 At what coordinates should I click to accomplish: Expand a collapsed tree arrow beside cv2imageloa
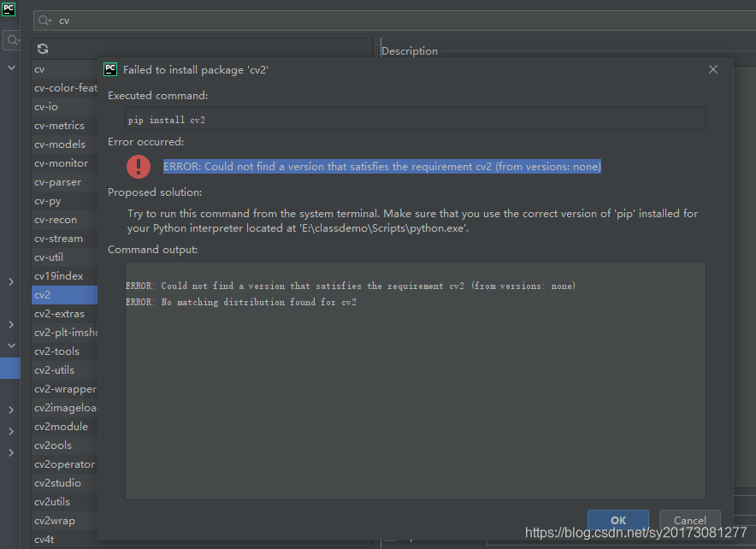[x=12, y=410]
